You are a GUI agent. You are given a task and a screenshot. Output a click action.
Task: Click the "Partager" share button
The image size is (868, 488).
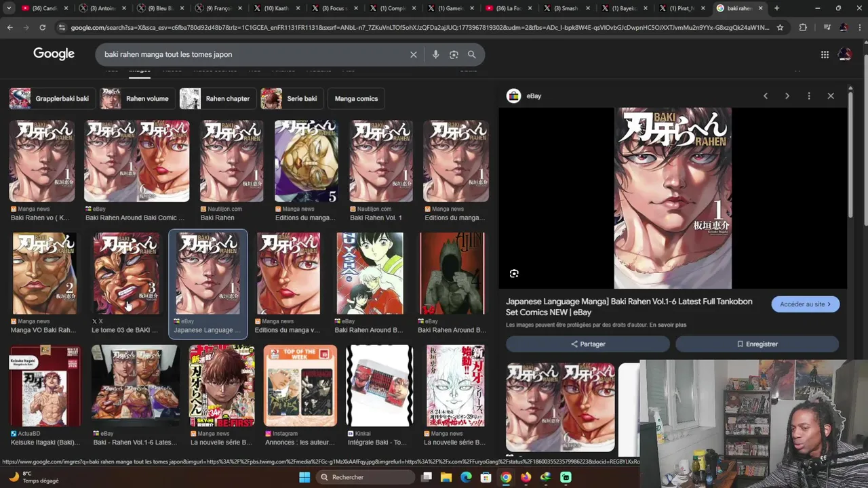pos(588,344)
